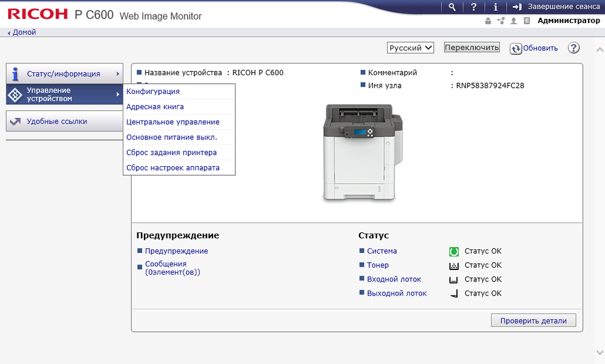Click the Статус OK text for Система
The image size is (605, 364).
pos(483,251)
